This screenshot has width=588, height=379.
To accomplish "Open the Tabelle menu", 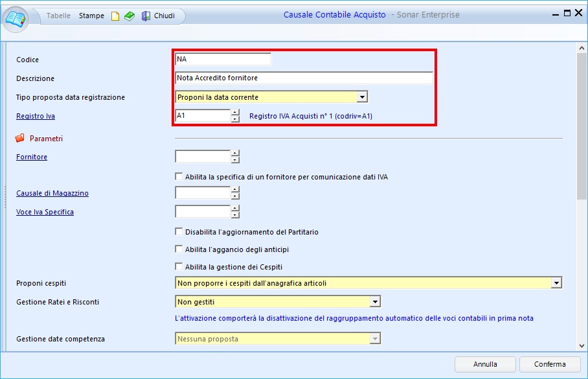I will 59,16.
